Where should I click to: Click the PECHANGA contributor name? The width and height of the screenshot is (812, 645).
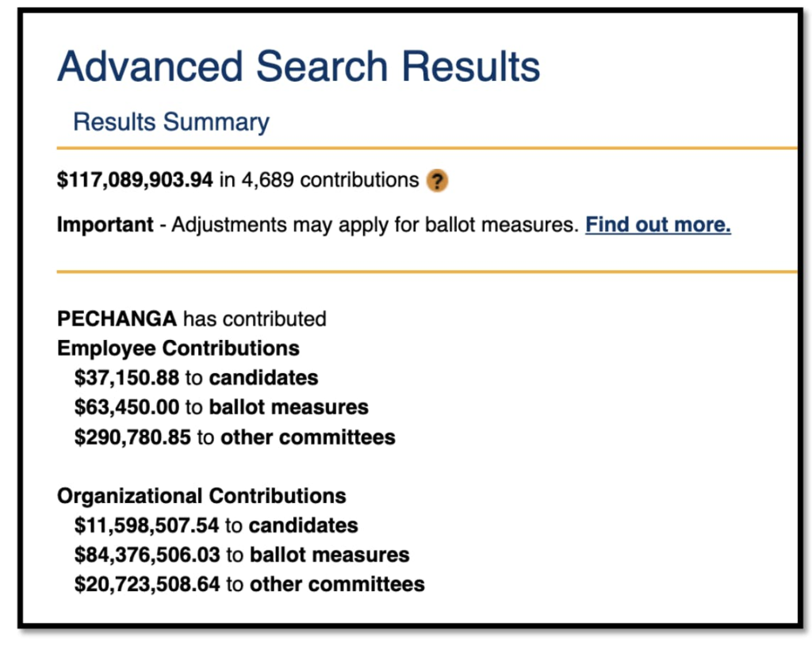point(117,319)
